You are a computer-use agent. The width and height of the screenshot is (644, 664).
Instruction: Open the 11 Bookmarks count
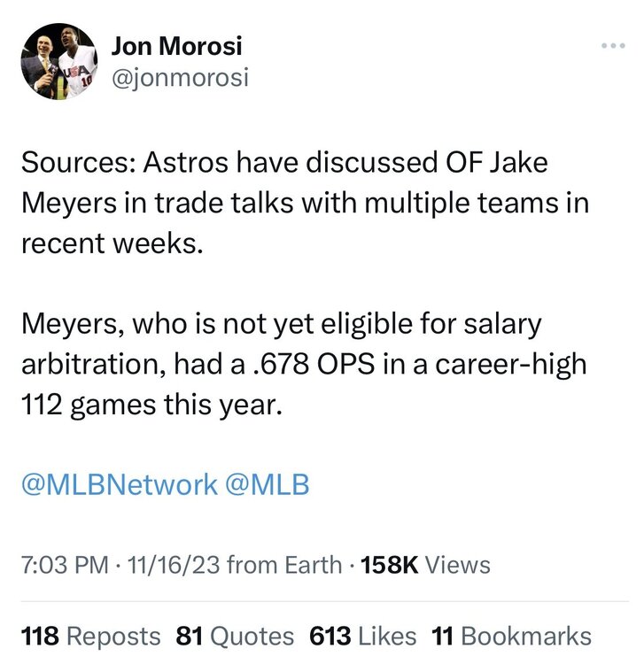coord(511,635)
